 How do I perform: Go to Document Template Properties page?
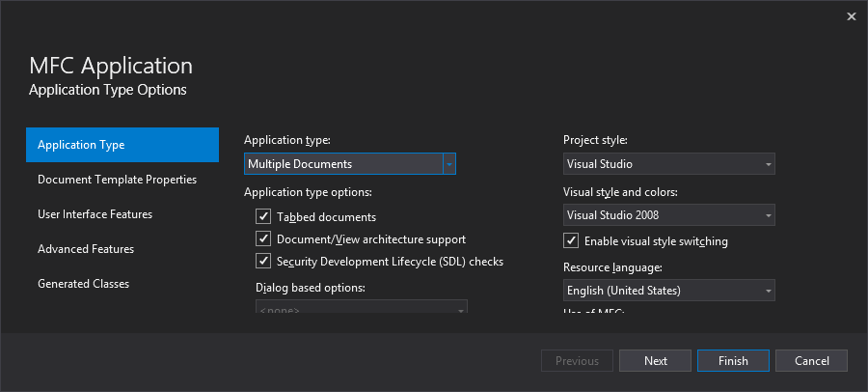pyautogui.click(x=117, y=180)
